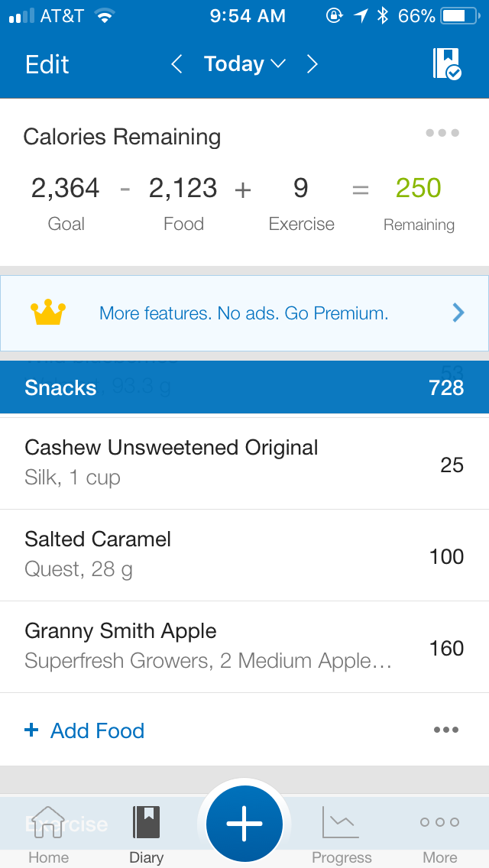Tap the complete diary bookmark icon
The width and height of the screenshot is (489, 868).
(447, 64)
